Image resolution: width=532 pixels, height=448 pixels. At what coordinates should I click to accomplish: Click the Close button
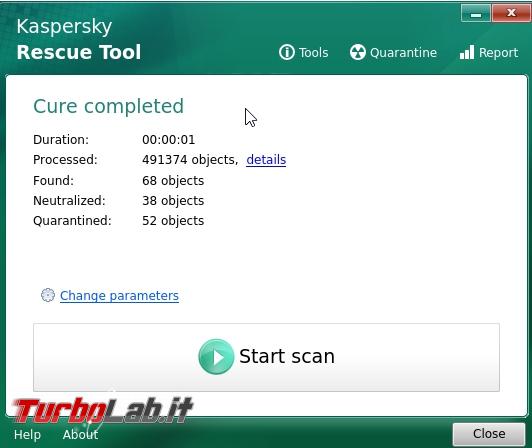[489, 434]
